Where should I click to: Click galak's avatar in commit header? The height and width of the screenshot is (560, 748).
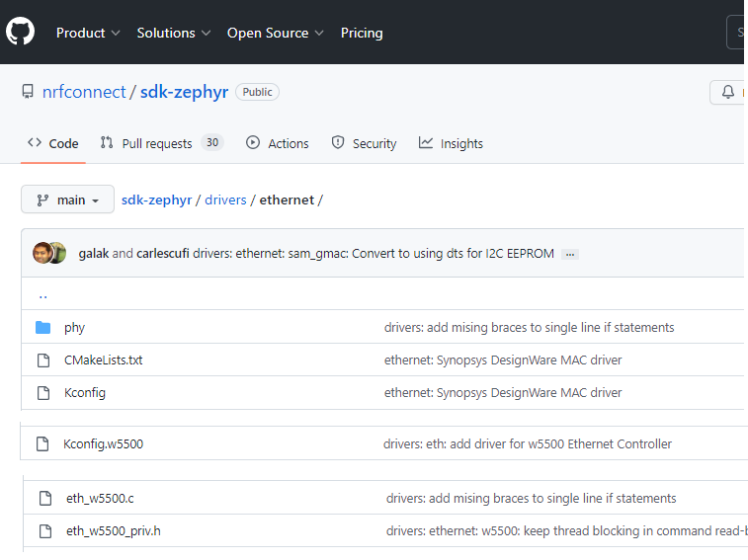click(x=42, y=253)
